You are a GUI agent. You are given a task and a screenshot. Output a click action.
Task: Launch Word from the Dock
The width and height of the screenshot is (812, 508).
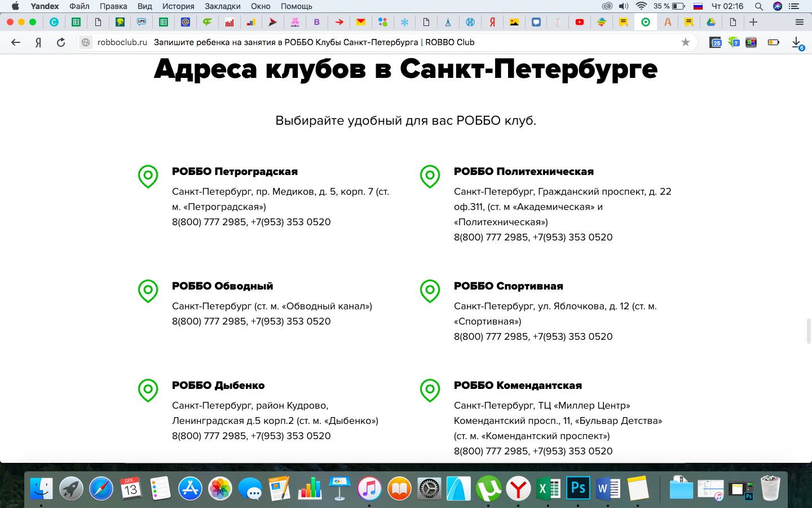pyautogui.click(x=608, y=488)
